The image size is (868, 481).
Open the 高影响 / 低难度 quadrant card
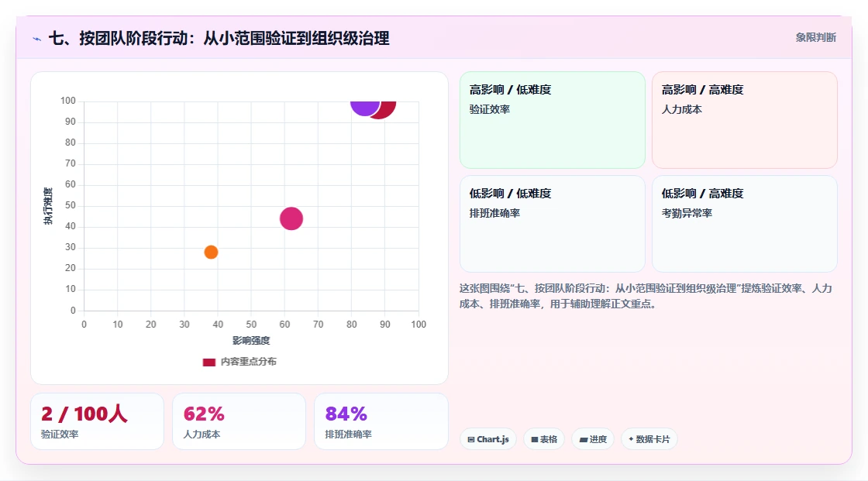(553, 120)
